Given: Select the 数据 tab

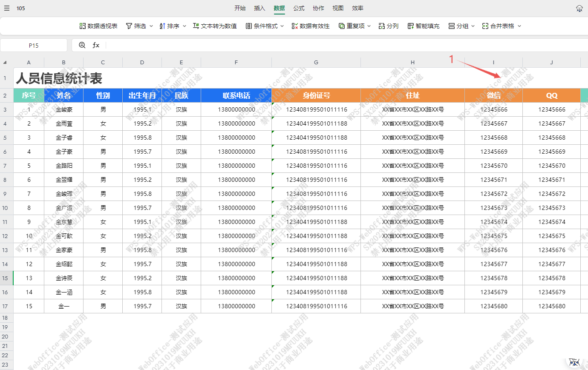Looking at the screenshot, I should tap(279, 8).
